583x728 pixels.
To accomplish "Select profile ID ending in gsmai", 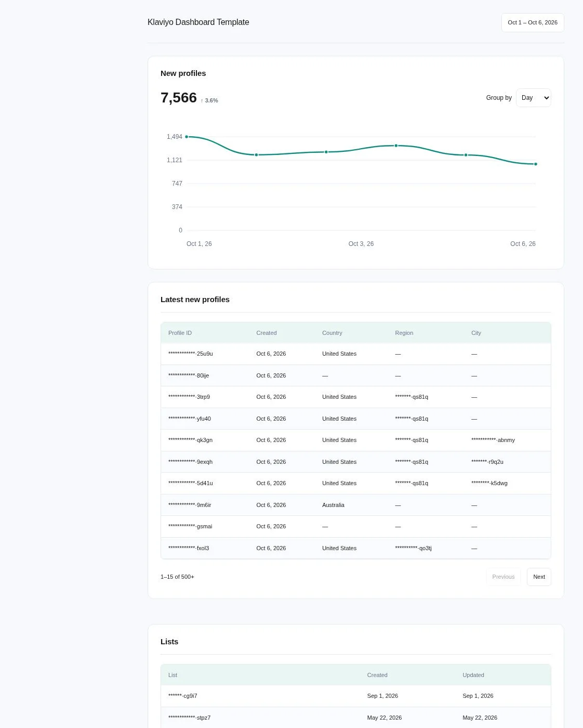I will pos(190,526).
